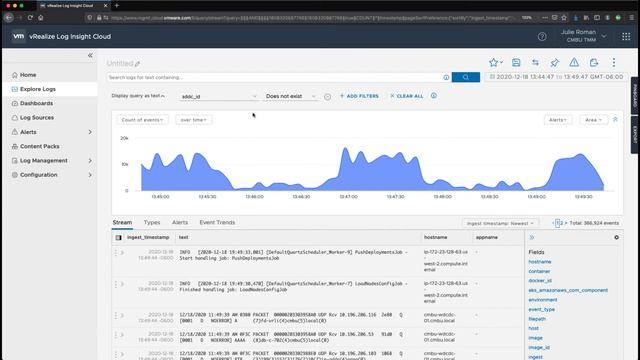
Task: Open the filter field name dropdown
Action: tap(219, 97)
